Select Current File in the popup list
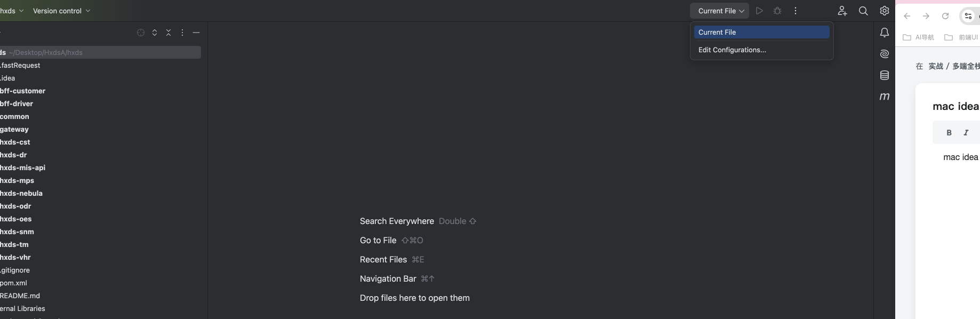Image resolution: width=980 pixels, height=319 pixels. pyautogui.click(x=761, y=33)
